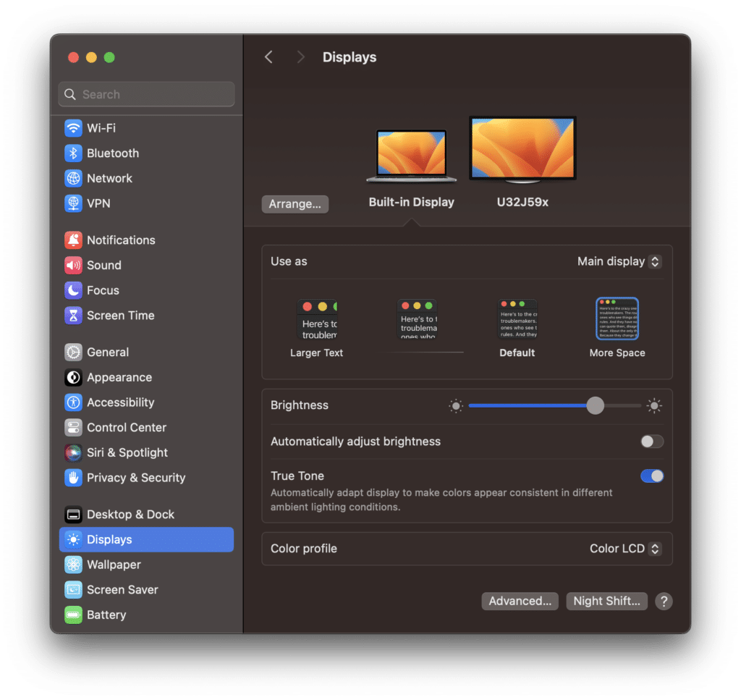This screenshot has height=700, width=741.
Task: Open the Arrange displays dialog
Action: pyautogui.click(x=295, y=203)
